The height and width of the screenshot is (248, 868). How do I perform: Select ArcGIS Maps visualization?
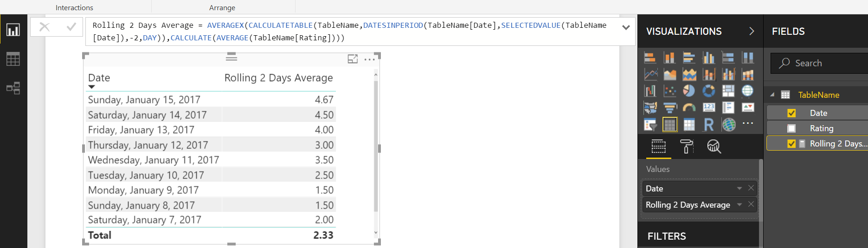(x=728, y=124)
